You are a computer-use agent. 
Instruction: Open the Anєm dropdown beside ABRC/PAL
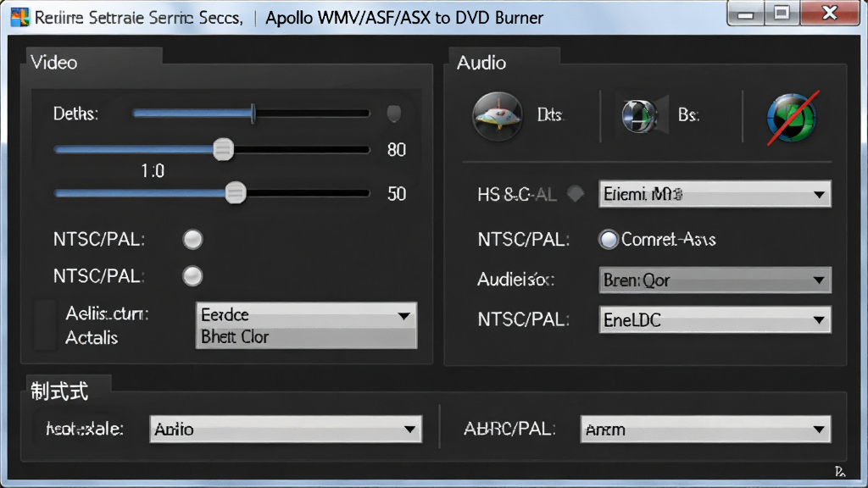[x=705, y=430]
